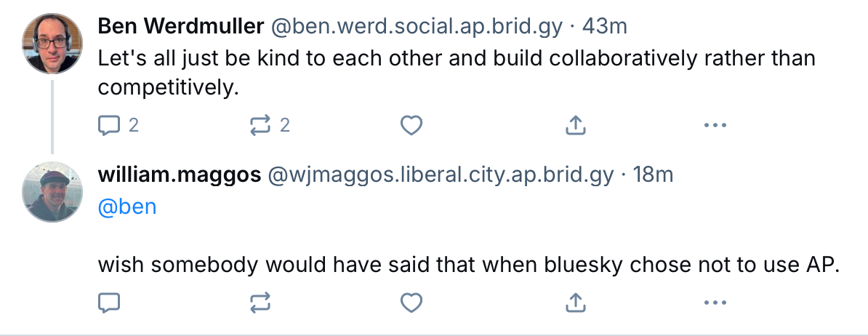The height and width of the screenshot is (336, 868).
Task: Open more options on Ben Werdmuller's post
Action: coord(715,126)
